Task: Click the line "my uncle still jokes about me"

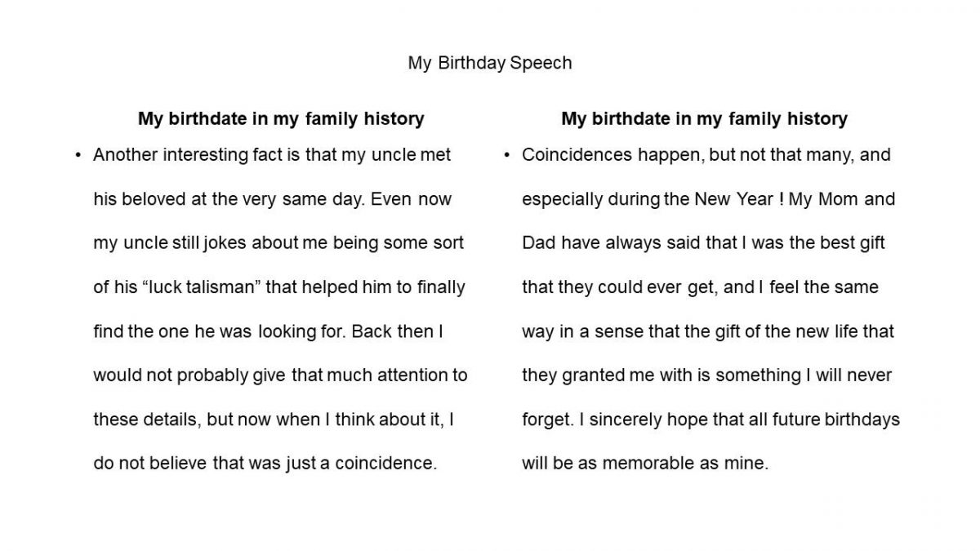Action: coord(278,243)
